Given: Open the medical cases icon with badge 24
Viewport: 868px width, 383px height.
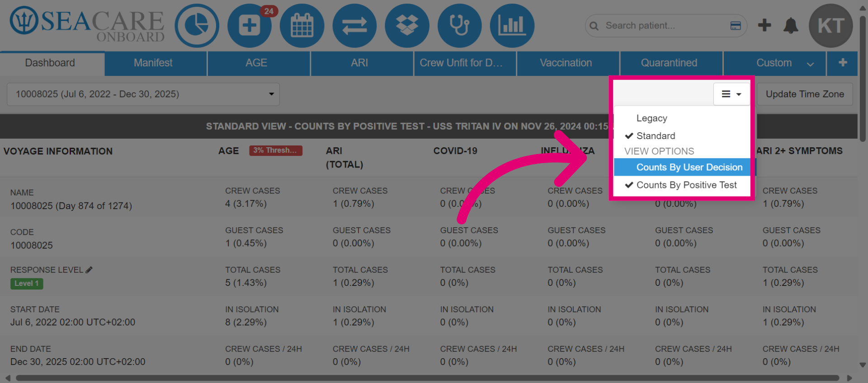Looking at the screenshot, I should [250, 26].
